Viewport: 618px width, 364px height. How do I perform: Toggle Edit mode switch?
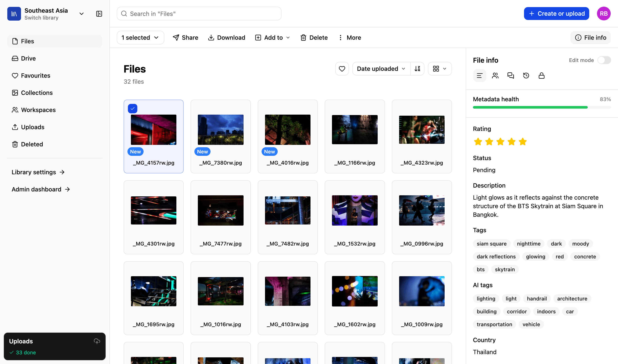(604, 60)
